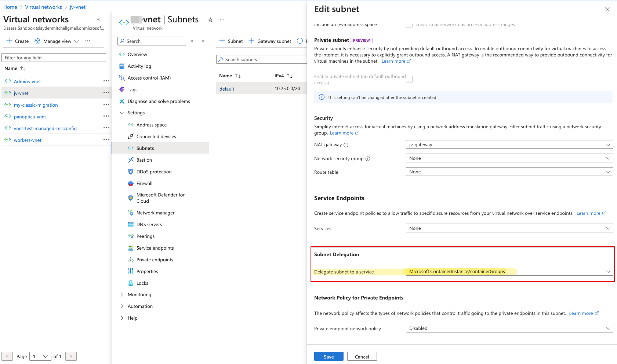Screen dimensions: 617x364
Task: Open vnet-test-managed-misconfig network
Action: pos(45,128)
